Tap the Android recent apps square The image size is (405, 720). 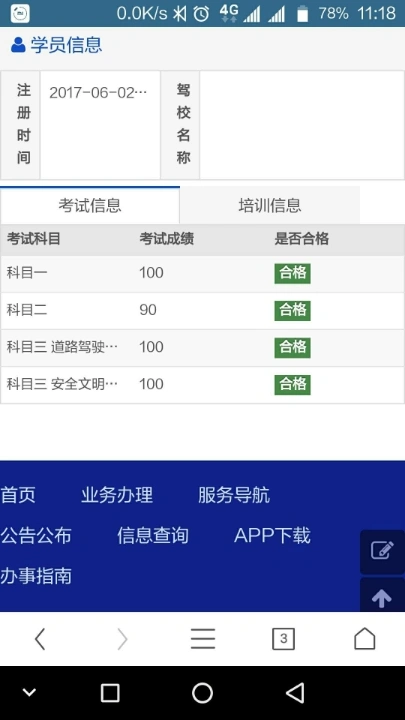(110, 693)
